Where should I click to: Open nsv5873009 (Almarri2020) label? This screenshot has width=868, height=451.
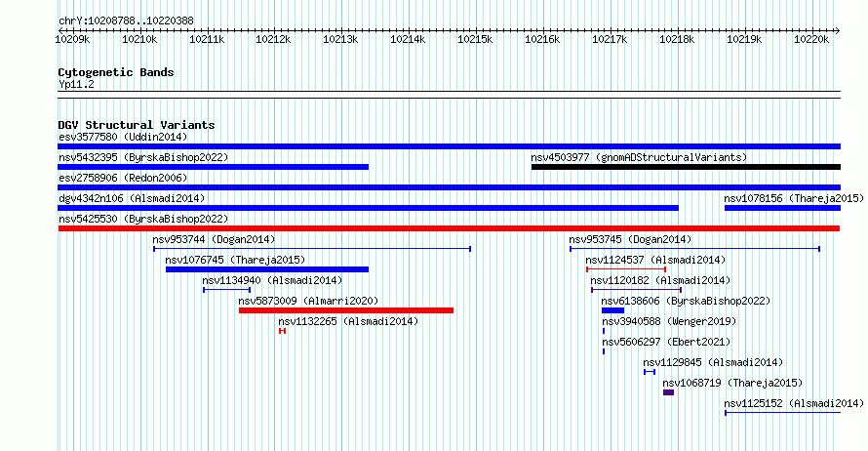pyautogui.click(x=308, y=301)
